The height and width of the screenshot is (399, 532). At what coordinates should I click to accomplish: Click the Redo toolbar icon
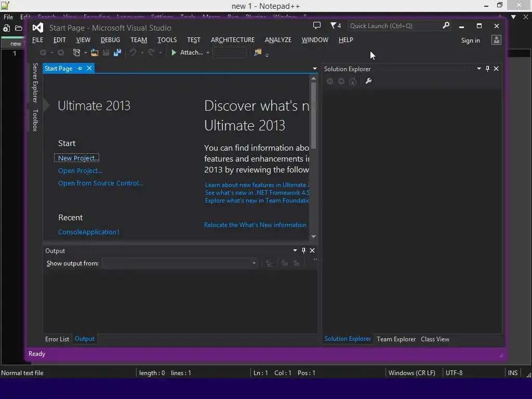point(151,52)
